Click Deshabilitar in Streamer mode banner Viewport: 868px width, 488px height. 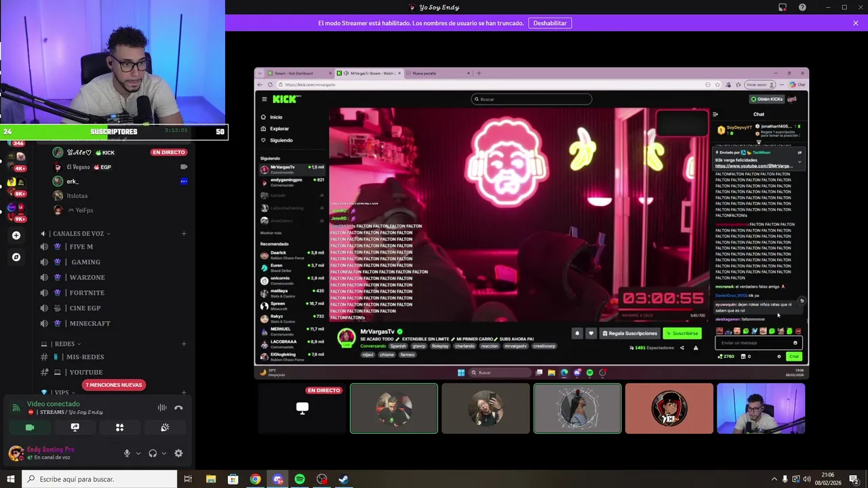coord(550,23)
